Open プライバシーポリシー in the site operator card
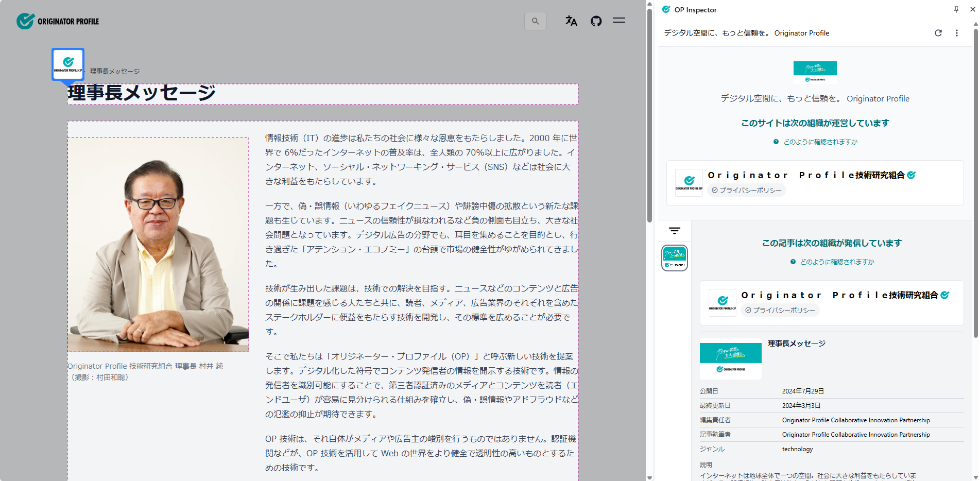This screenshot has height=481, width=980. (747, 191)
